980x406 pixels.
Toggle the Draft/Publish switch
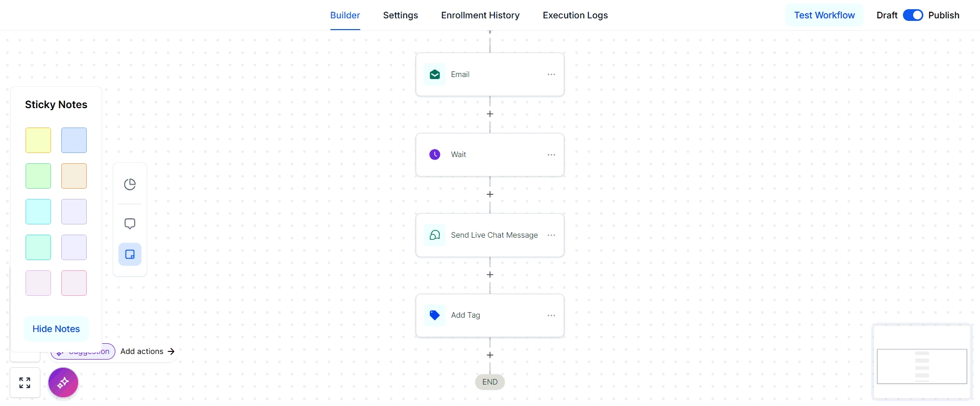[x=913, y=15]
